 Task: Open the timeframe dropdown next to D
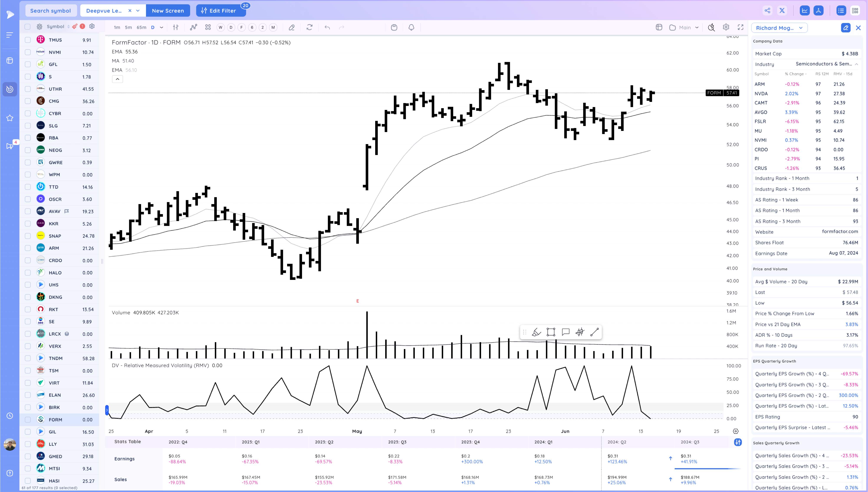click(161, 27)
